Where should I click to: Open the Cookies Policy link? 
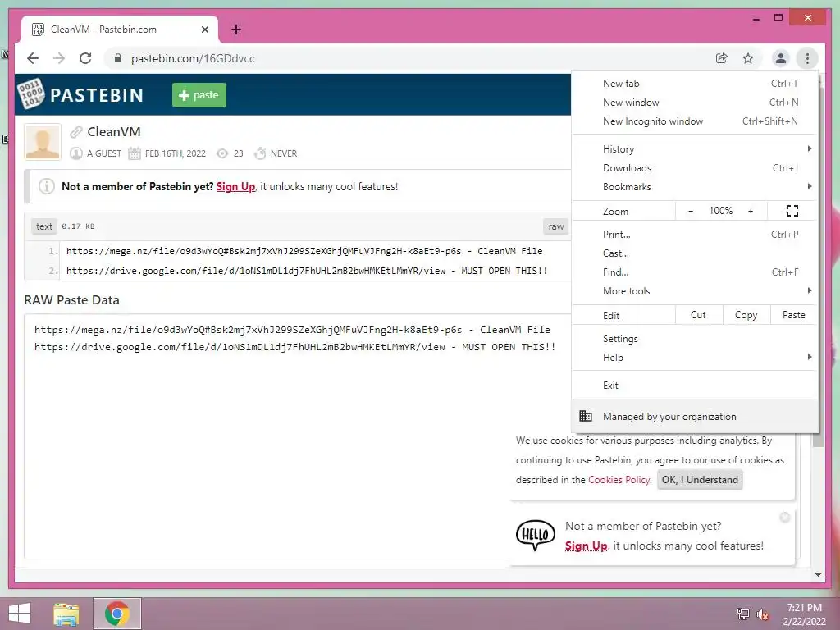(x=619, y=480)
